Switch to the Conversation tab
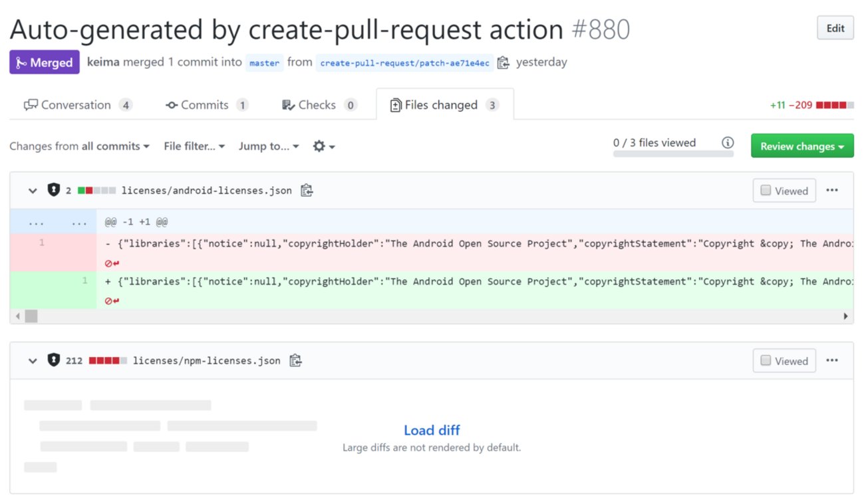864x504 pixels. [77, 105]
